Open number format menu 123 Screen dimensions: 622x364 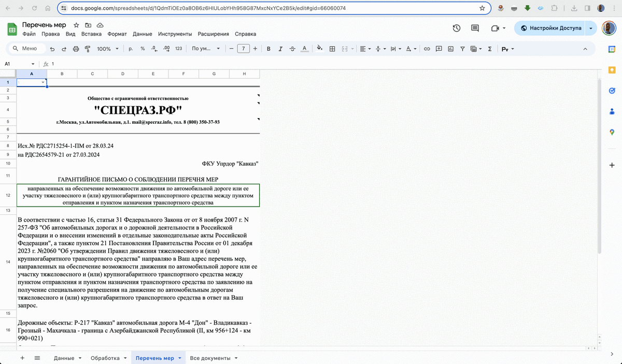pyautogui.click(x=178, y=49)
